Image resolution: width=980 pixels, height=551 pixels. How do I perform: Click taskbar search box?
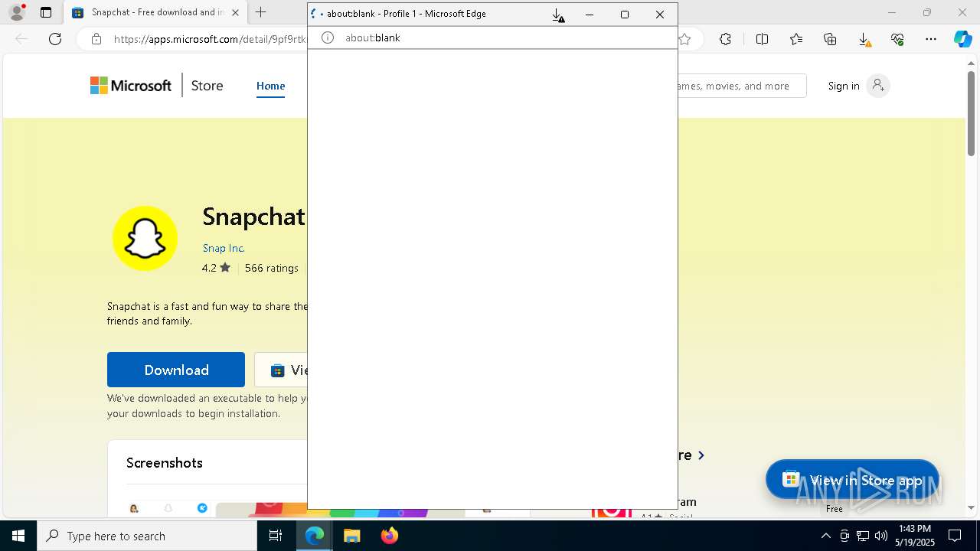click(x=147, y=536)
